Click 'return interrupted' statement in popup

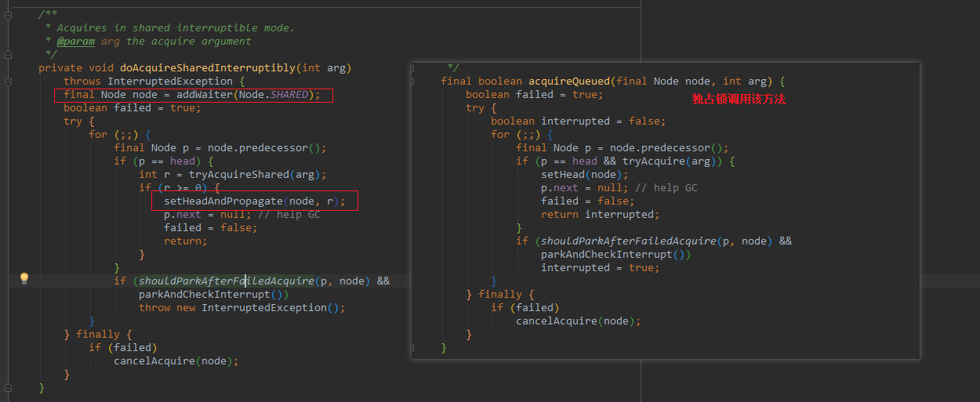(x=600, y=215)
